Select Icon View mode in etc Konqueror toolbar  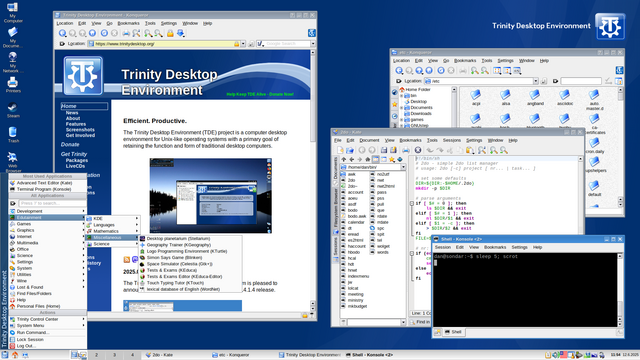pyautogui.click(x=497, y=71)
